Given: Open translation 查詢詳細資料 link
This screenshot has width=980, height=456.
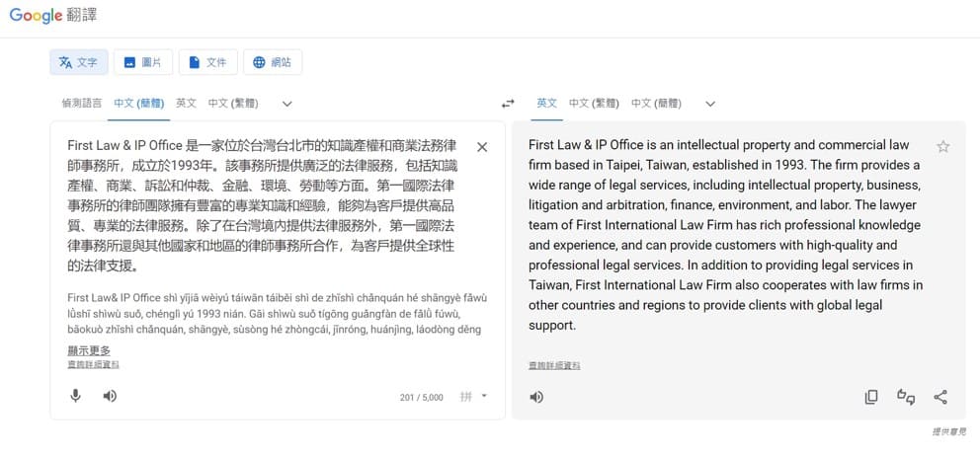Looking at the screenshot, I should point(554,365).
